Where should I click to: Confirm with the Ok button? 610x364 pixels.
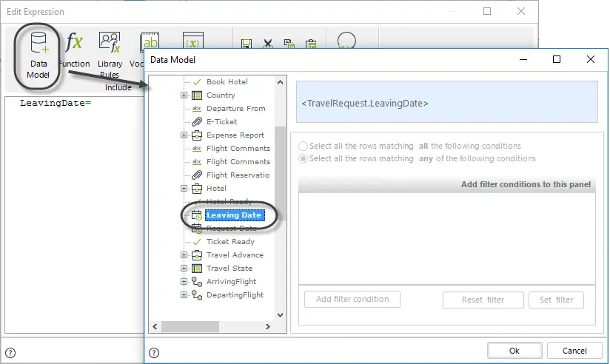515,351
